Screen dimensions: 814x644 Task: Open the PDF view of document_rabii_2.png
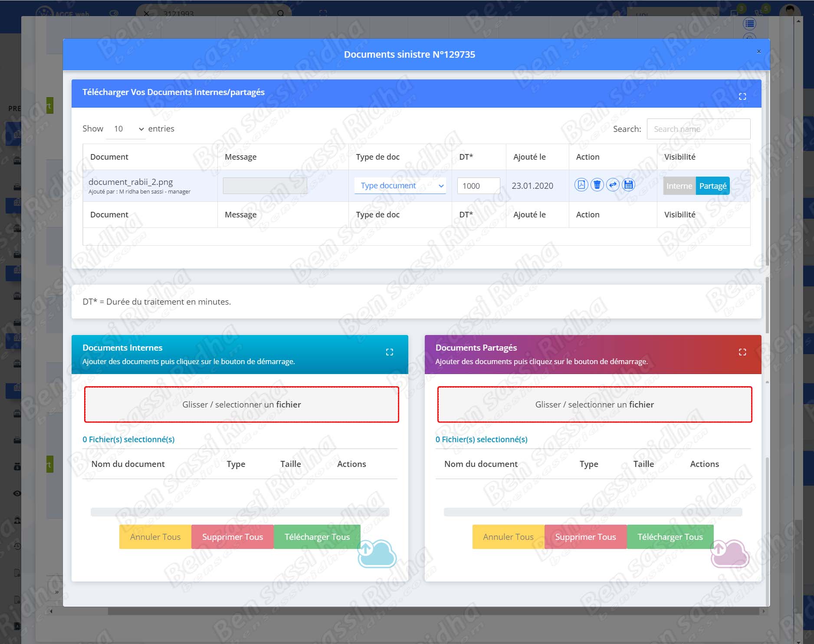coord(581,185)
